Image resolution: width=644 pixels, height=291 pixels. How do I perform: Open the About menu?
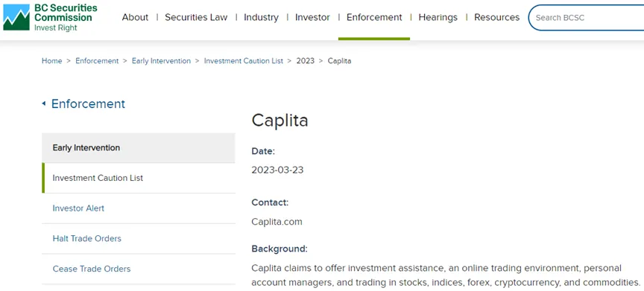click(135, 17)
